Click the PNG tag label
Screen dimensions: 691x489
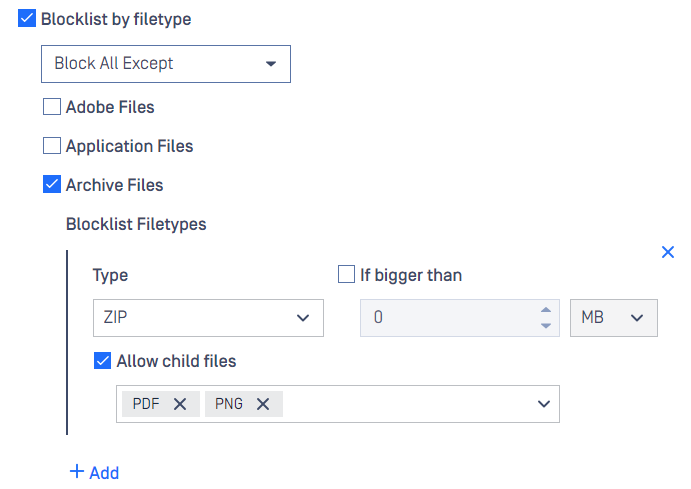point(229,404)
